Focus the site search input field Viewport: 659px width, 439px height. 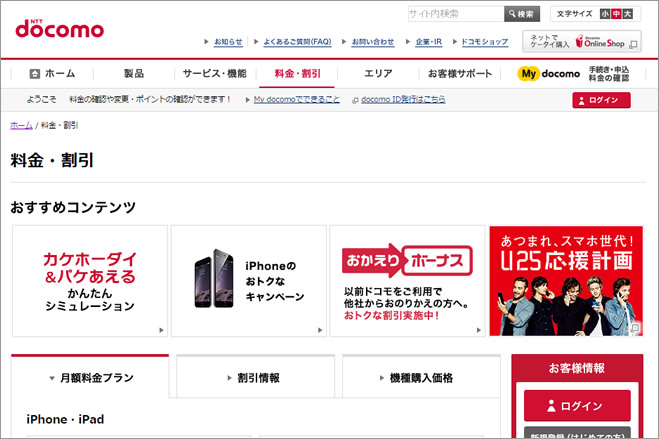[456, 14]
